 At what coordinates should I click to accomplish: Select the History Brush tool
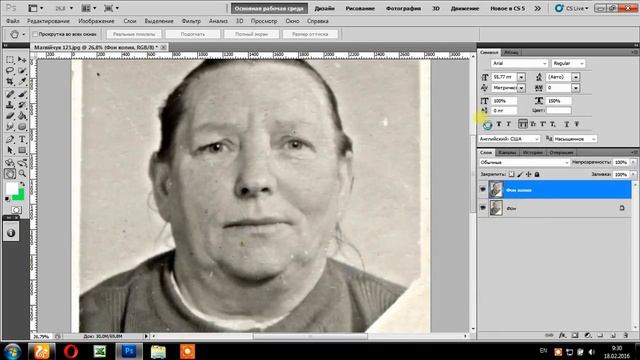point(22,105)
